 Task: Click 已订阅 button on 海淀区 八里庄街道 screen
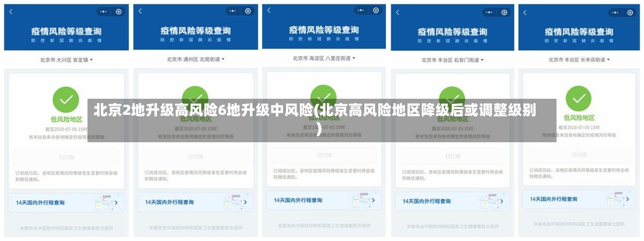(324, 155)
